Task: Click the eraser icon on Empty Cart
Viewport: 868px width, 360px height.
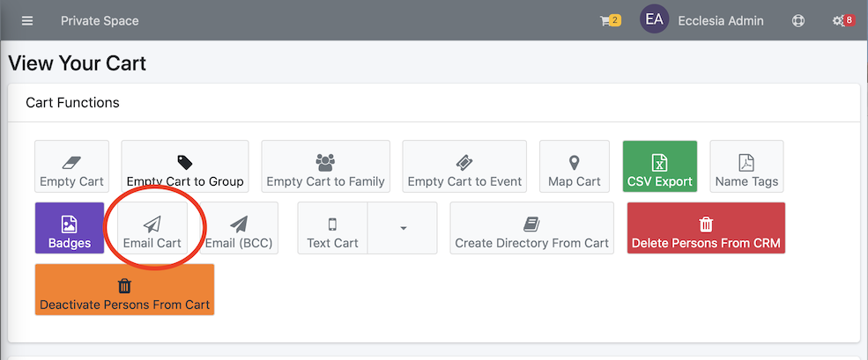Action: point(72,162)
